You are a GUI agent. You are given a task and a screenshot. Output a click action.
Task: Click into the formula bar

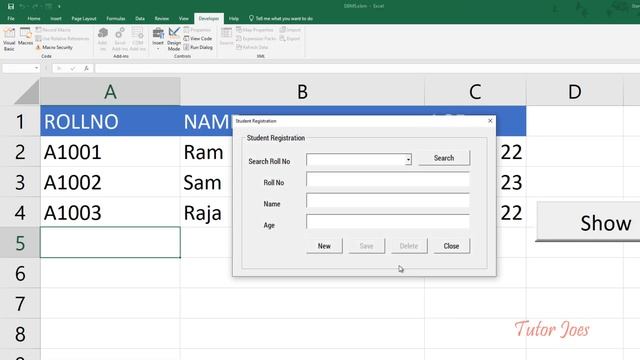tap(367, 68)
